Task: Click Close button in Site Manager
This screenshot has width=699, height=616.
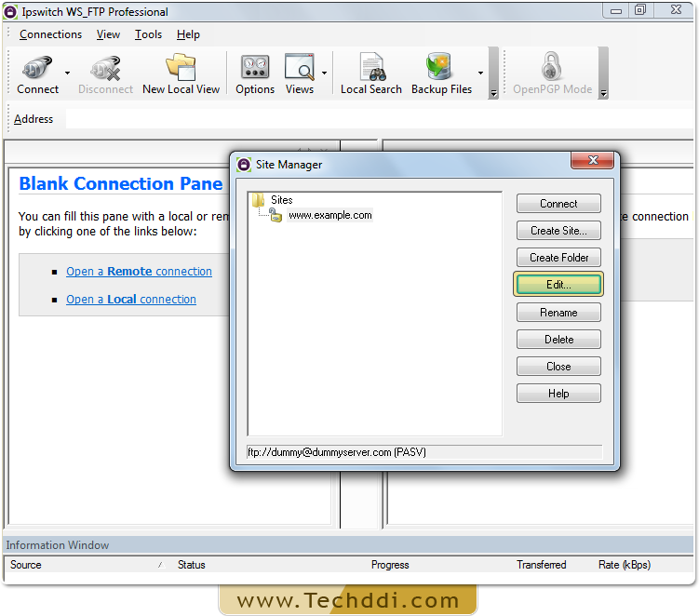Action: [x=558, y=367]
